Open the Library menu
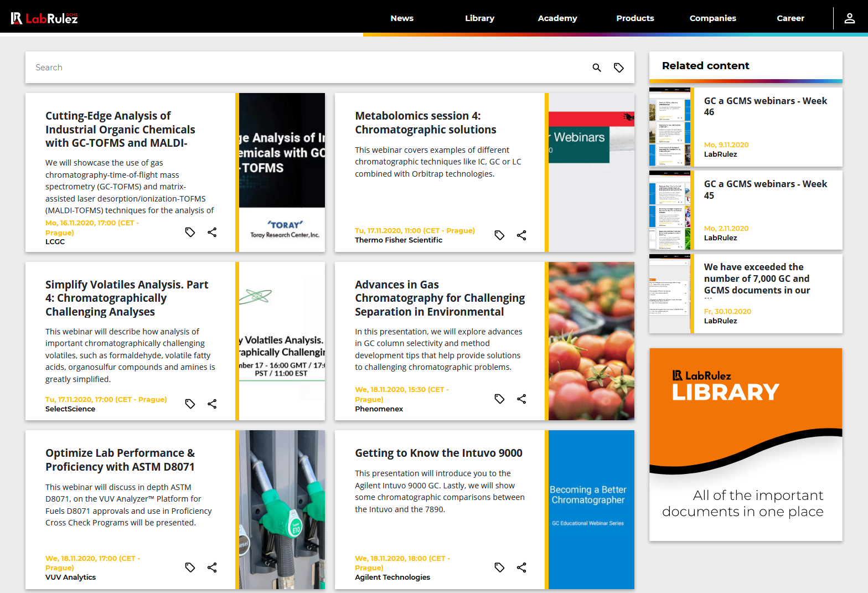The height and width of the screenshot is (593, 868). point(479,18)
